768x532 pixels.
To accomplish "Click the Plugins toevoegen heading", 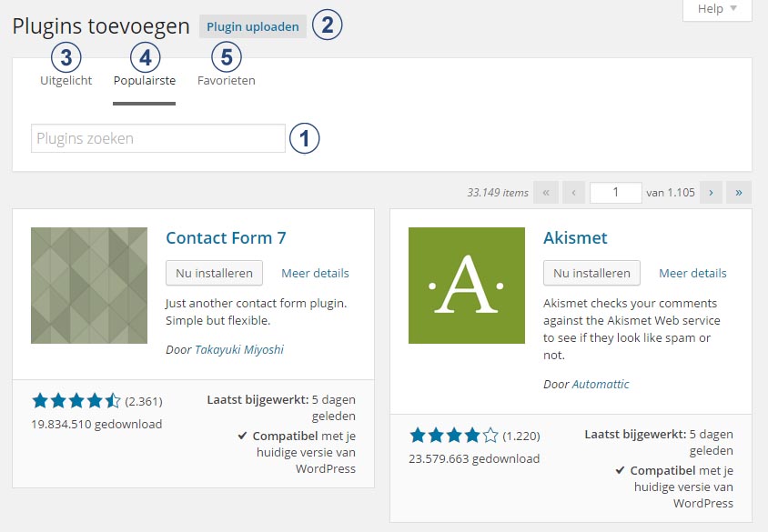I will coord(101,26).
